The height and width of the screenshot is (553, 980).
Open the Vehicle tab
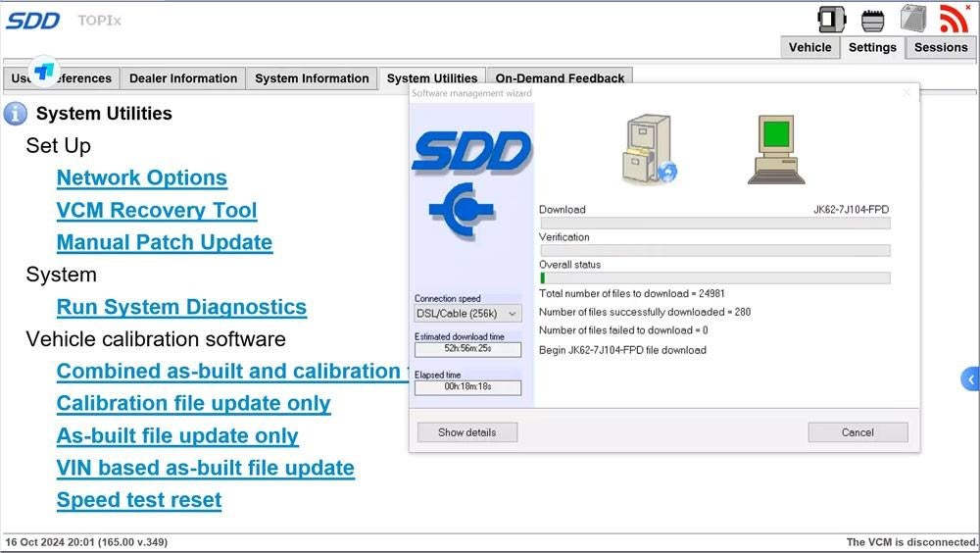click(x=809, y=47)
